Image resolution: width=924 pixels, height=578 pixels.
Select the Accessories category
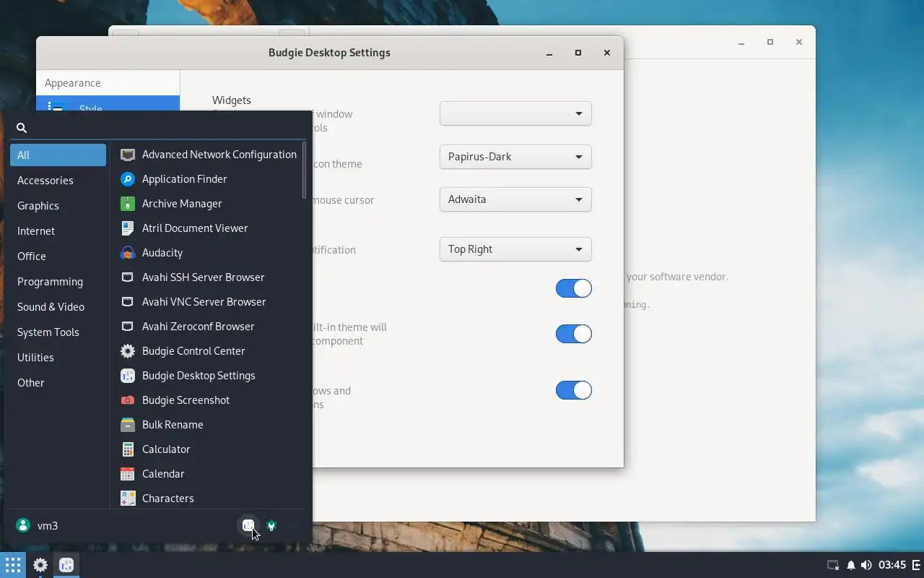click(x=58, y=181)
